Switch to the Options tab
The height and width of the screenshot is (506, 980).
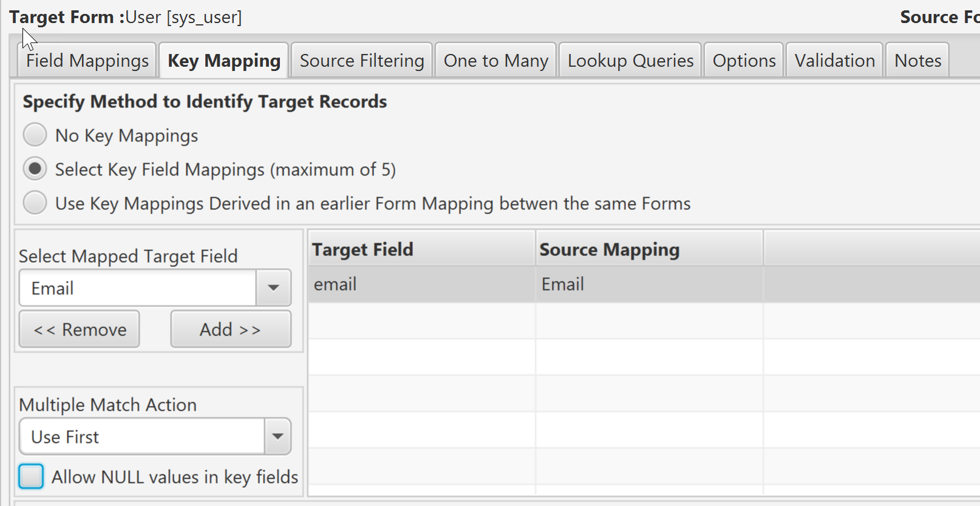pyautogui.click(x=744, y=61)
